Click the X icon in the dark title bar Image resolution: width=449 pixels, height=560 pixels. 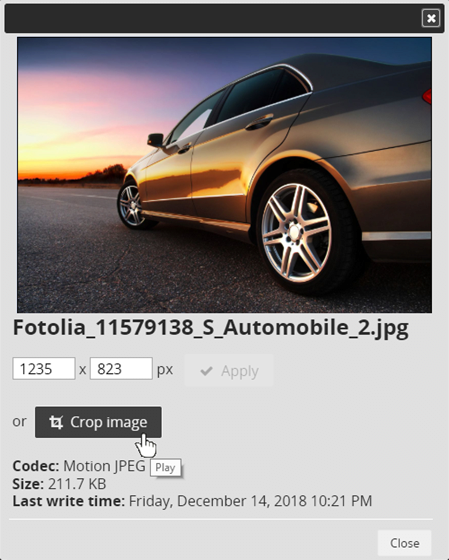click(431, 18)
